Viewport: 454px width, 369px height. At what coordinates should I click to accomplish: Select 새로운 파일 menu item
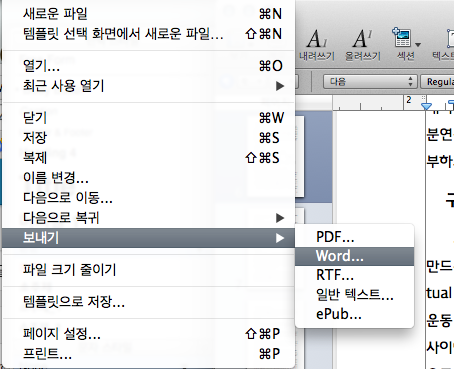coord(148,14)
